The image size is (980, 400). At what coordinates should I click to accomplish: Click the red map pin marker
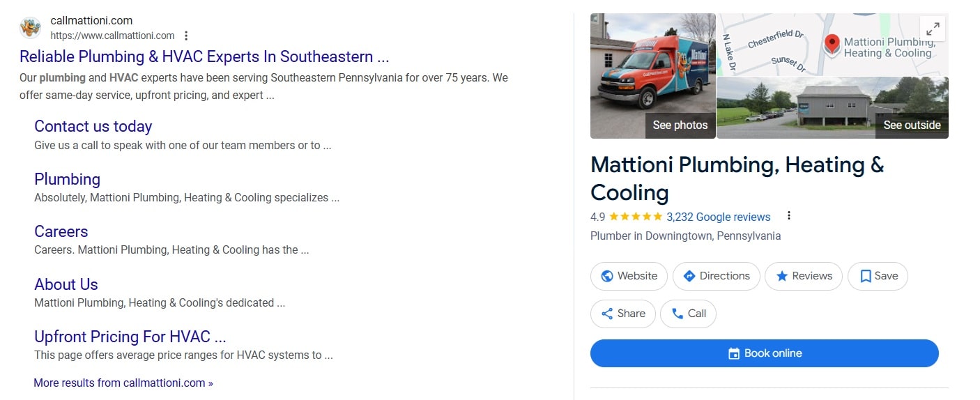point(832,45)
